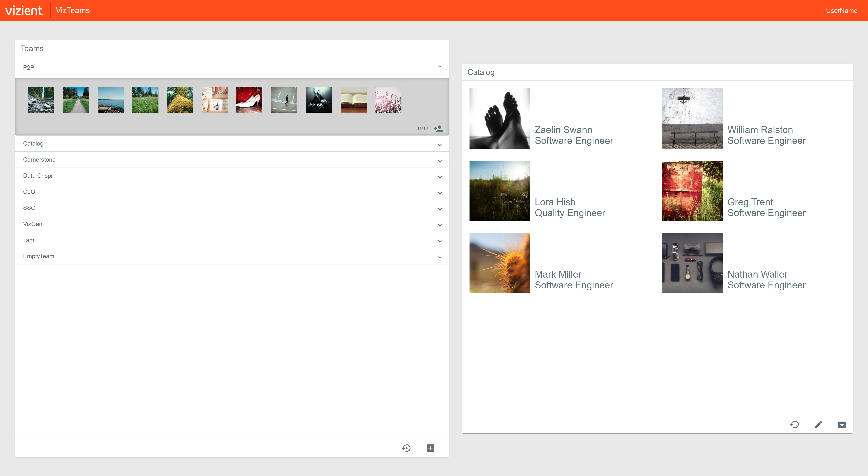The image size is (868, 476).
Task: Click Lora Hish's meadow photo
Action: [499, 191]
